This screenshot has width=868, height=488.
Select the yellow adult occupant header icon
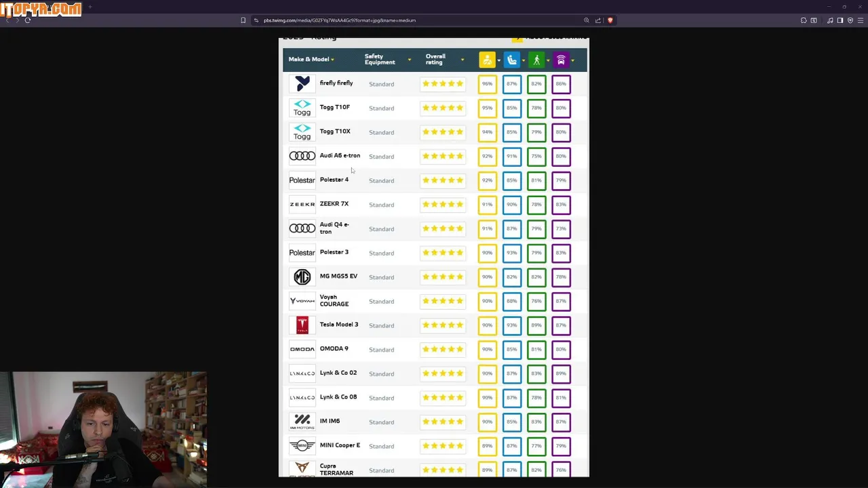point(487,60)
